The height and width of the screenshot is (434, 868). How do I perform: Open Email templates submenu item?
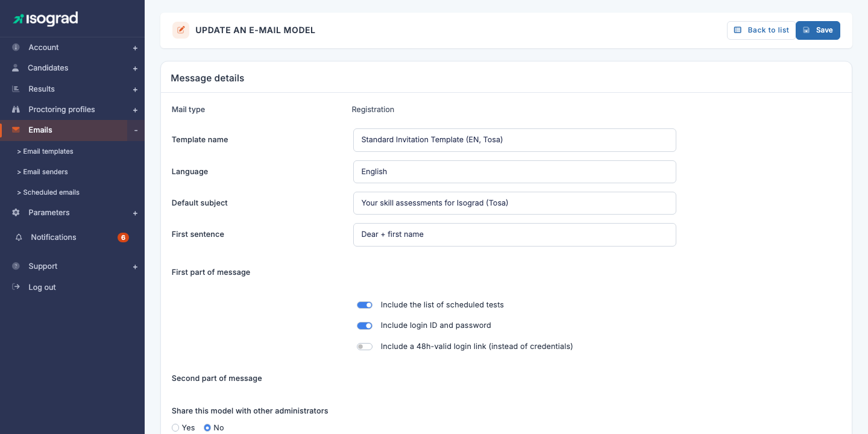tap(45, 151)
